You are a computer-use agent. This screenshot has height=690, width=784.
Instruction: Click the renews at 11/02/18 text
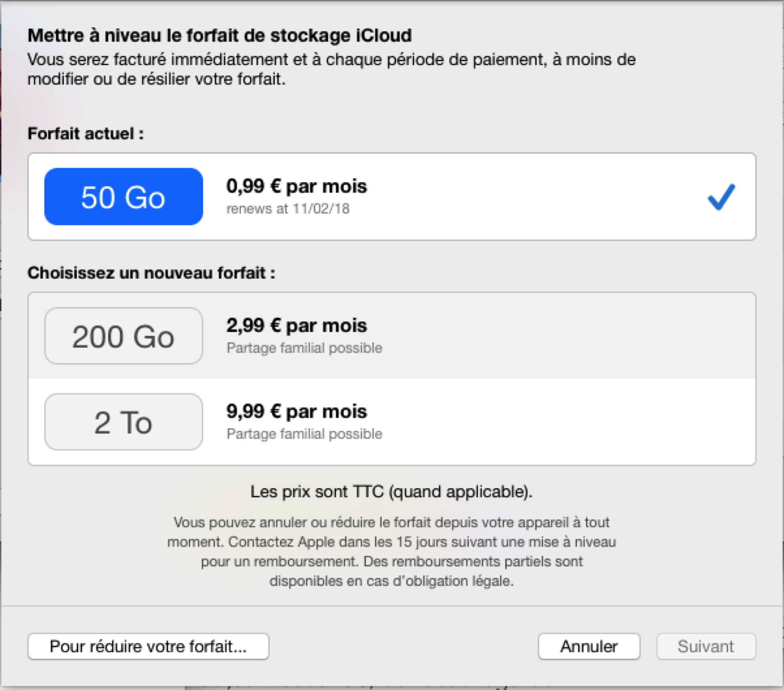[x=288, y=209]
